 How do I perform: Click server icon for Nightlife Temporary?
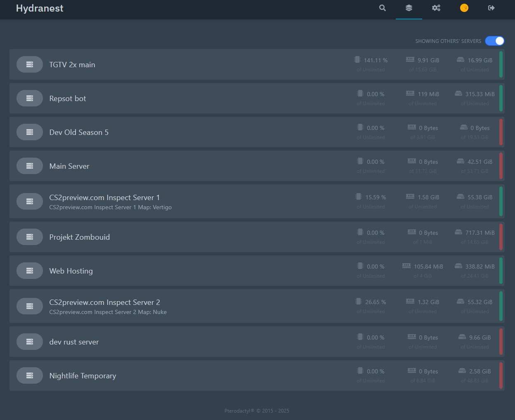[x=30, y=375]
